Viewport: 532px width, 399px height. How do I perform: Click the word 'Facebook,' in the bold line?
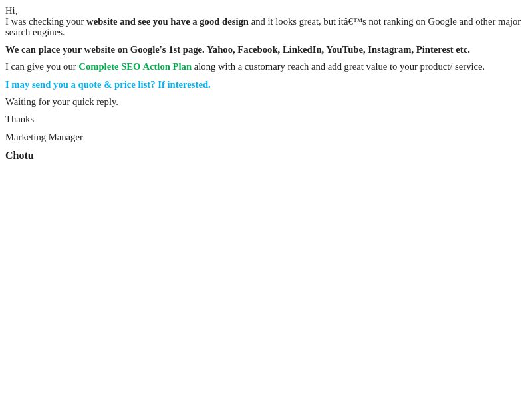click(x=259, y=49)
